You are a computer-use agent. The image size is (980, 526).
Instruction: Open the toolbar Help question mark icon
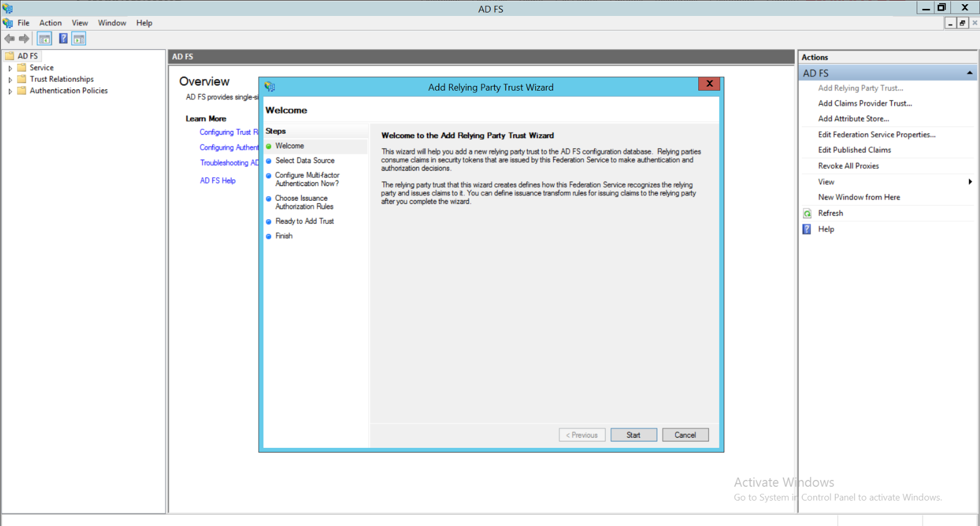(x=63, y=39)
